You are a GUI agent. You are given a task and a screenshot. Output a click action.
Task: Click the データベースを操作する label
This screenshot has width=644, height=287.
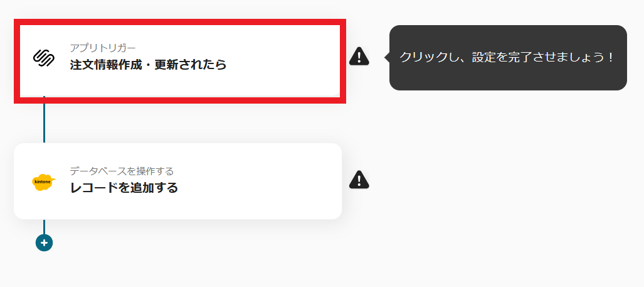click(x=122, y=171)
